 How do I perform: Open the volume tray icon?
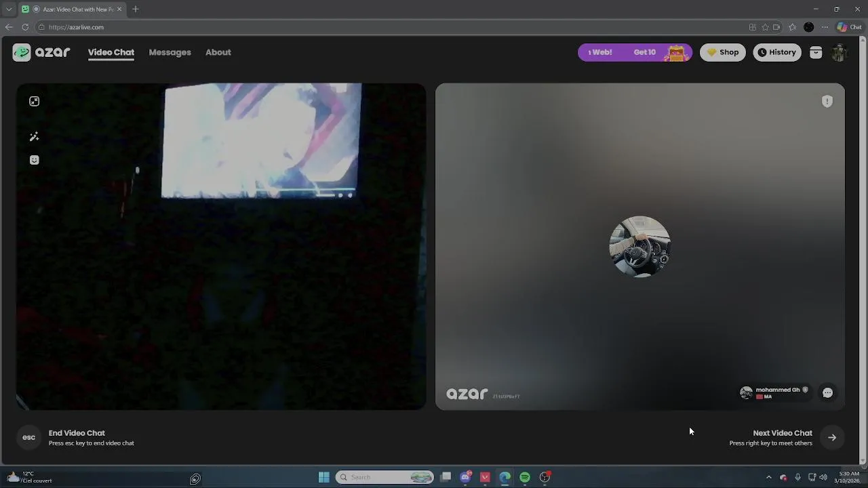[824, 477]
